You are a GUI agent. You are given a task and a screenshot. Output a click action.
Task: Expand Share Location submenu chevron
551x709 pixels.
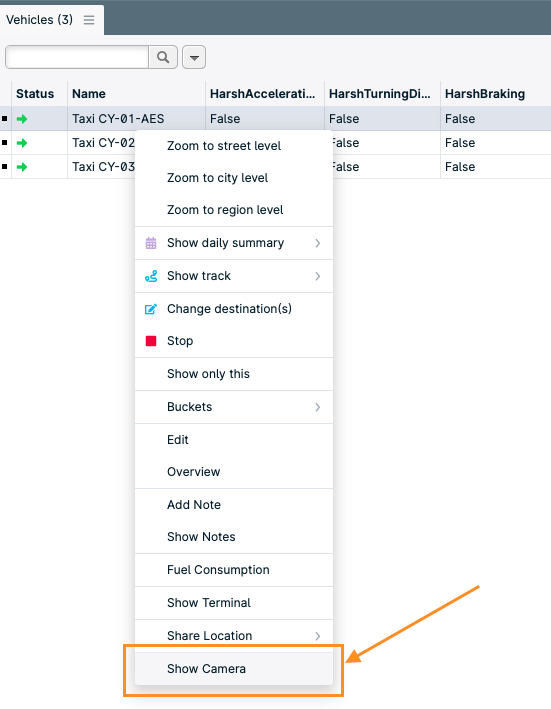pos(318,636)
